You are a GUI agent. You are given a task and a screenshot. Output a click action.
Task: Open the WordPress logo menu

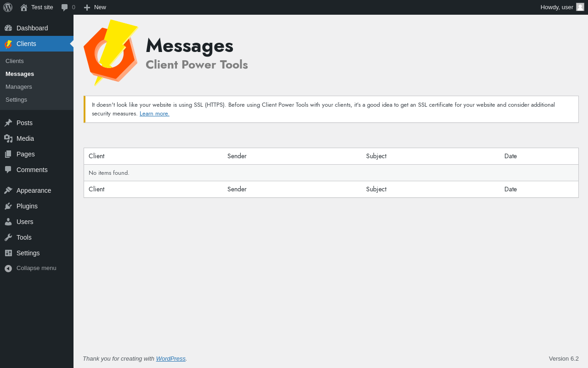tap(8, 7)
